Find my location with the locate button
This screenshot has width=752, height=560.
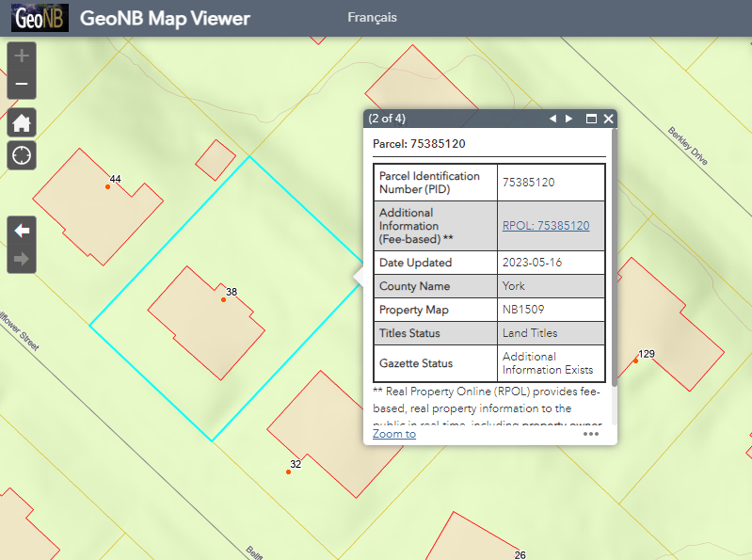[22, 156]
